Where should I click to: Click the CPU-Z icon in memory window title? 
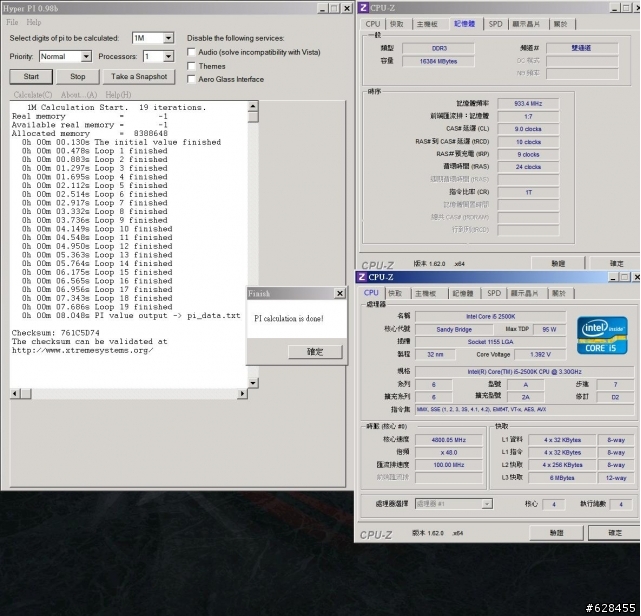pyautogui.click(x=363, y=8)
